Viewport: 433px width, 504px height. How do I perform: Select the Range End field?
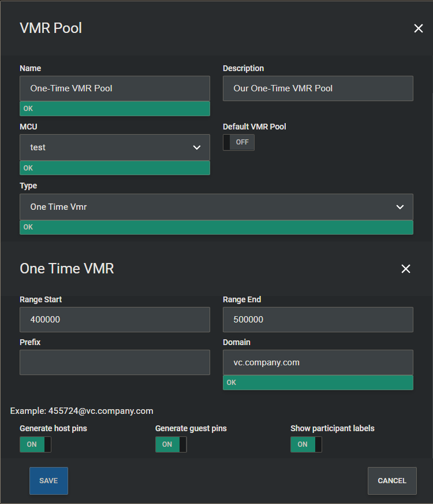coord(318,320)
